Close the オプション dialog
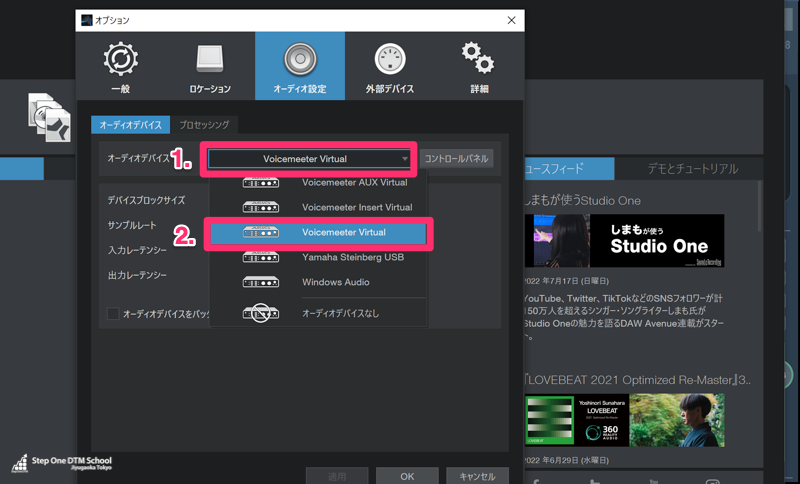 point(511,20)
